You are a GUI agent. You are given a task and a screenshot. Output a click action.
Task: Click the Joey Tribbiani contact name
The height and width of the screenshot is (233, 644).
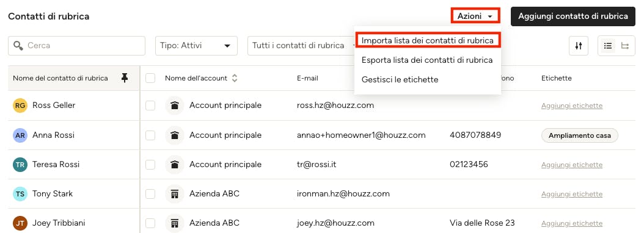point(59,223)
